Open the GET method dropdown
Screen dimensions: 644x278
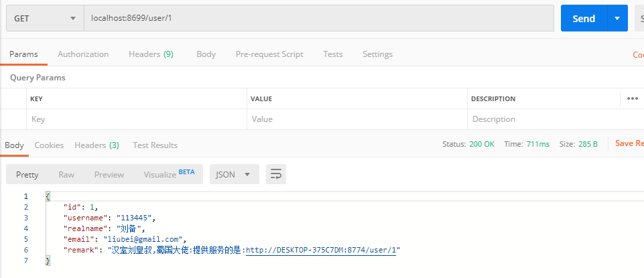click(x=45, y=19)
